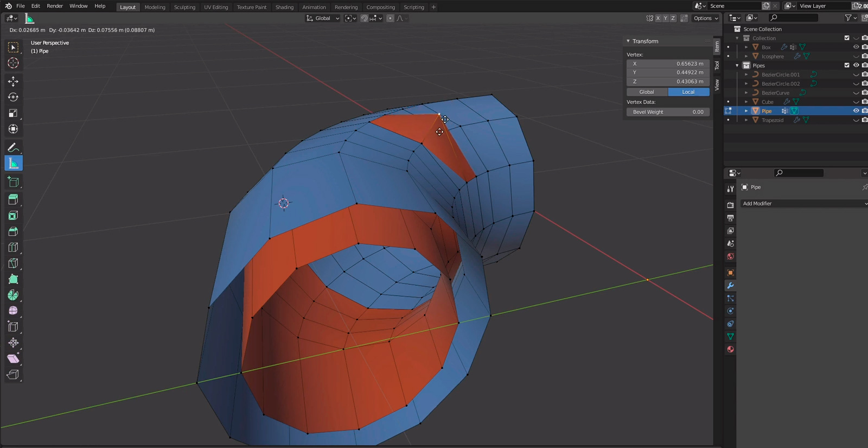This screenshot has width=868, height=448.
Task: Choose the Extrude Region tool
Action: 13,199
